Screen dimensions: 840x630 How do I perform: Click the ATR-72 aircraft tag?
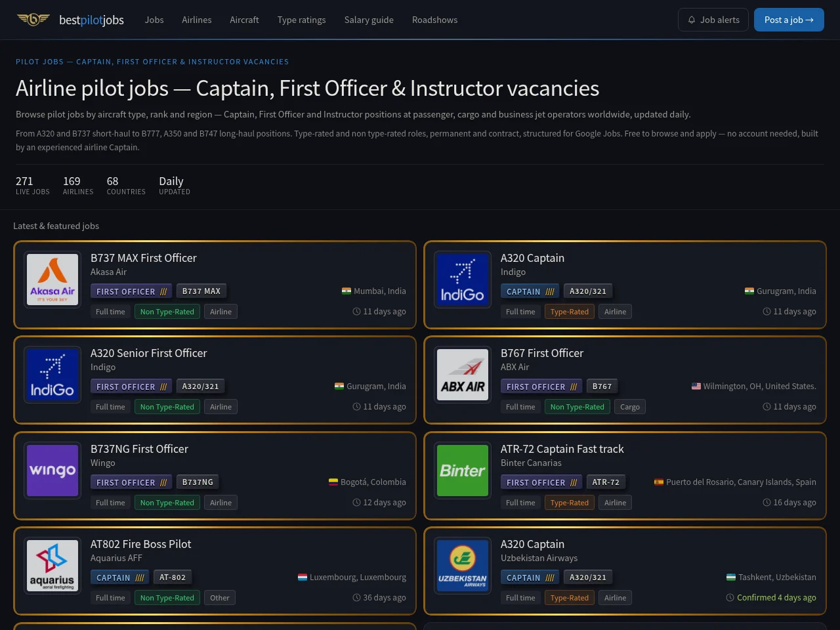[606, 482]
